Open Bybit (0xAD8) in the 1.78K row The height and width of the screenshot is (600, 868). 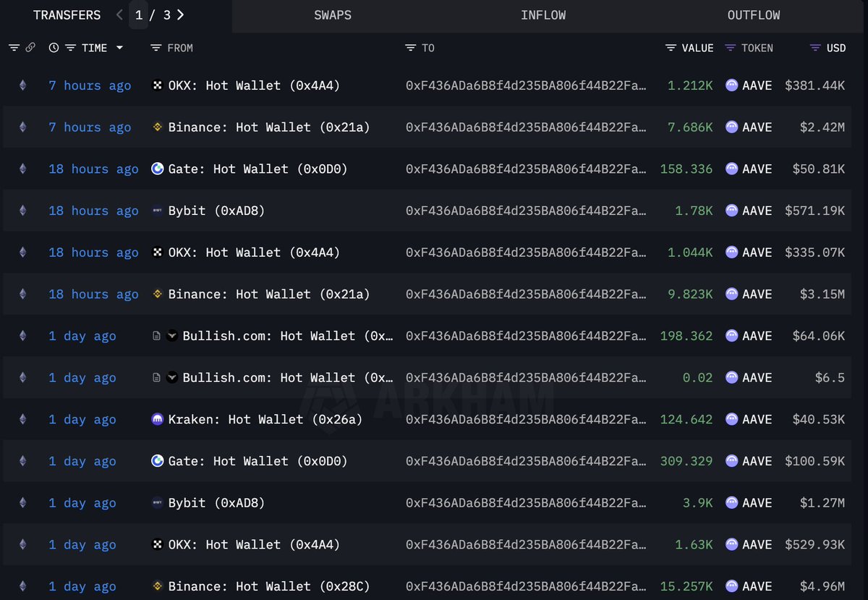(x=217, y=211)
